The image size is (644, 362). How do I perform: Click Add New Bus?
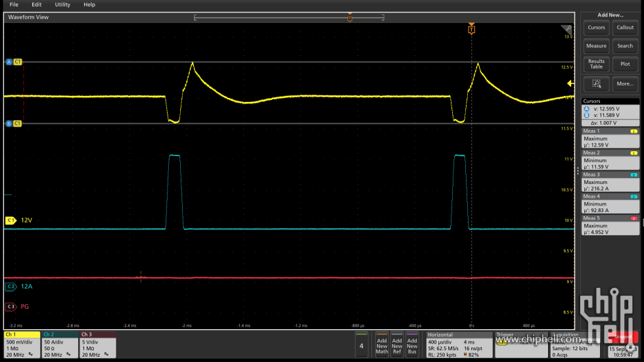point(412,345)
